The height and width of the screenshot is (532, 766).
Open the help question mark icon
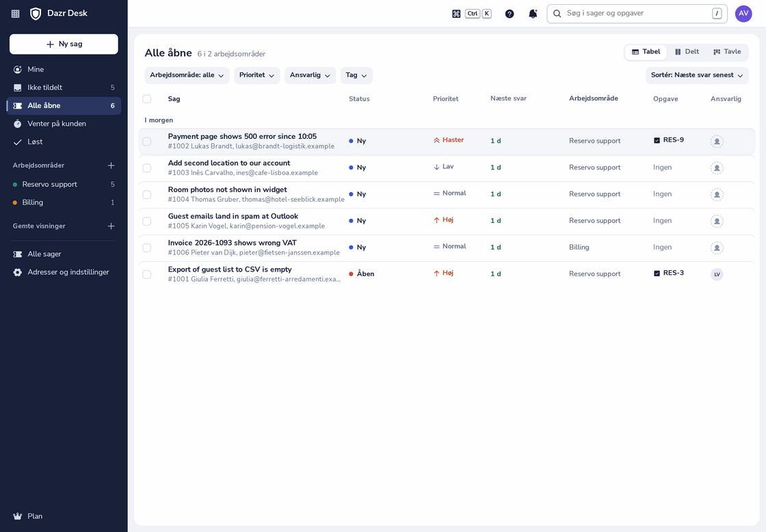[x=510, y=14]
